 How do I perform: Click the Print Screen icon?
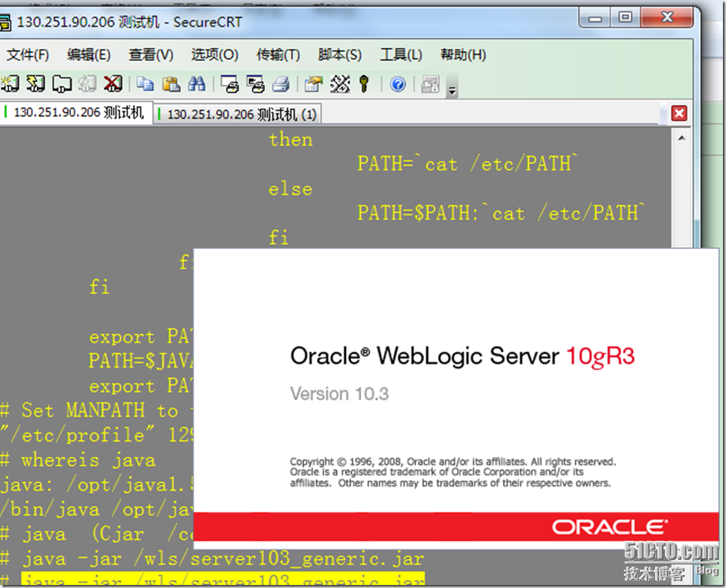(229, 84)
